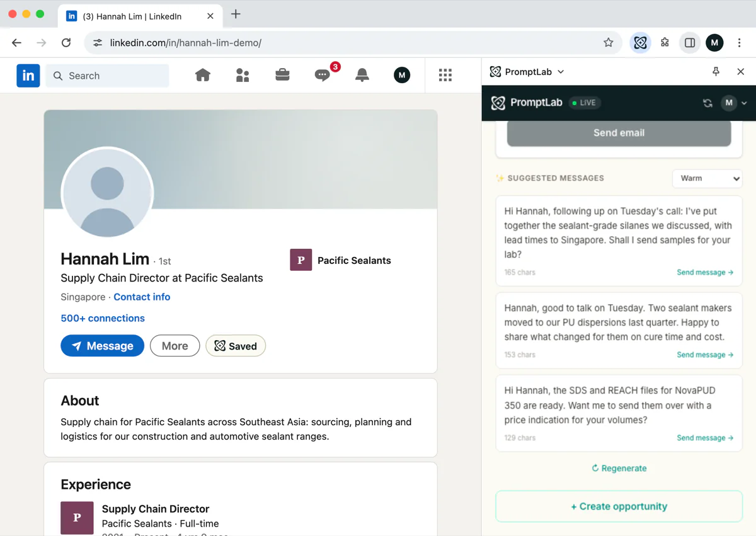Open the LinkedIn Me avatar menu
Image resolution: width=756 pixels, height=536 pixels.
pos(402,76)
